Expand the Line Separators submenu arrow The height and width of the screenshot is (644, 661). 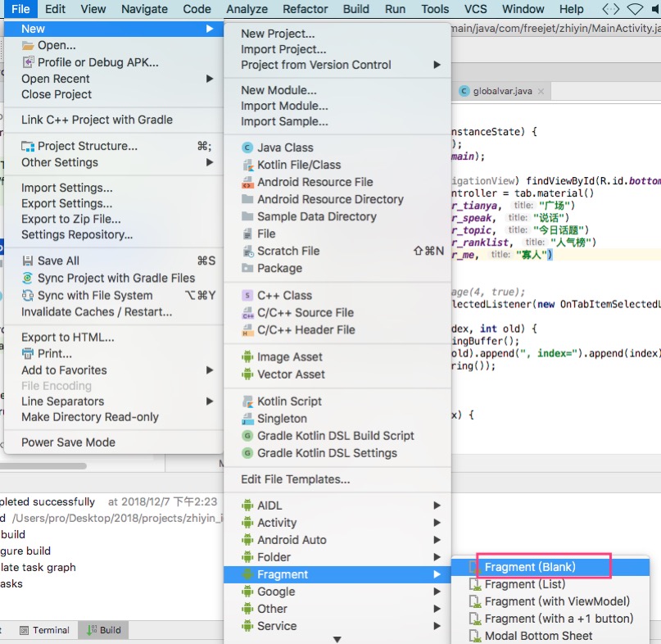tap(210, 401)
